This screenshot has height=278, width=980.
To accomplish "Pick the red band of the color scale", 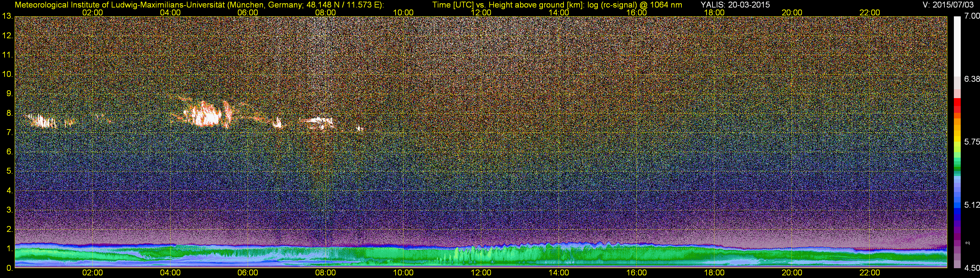I will click(x=957, y=106).
